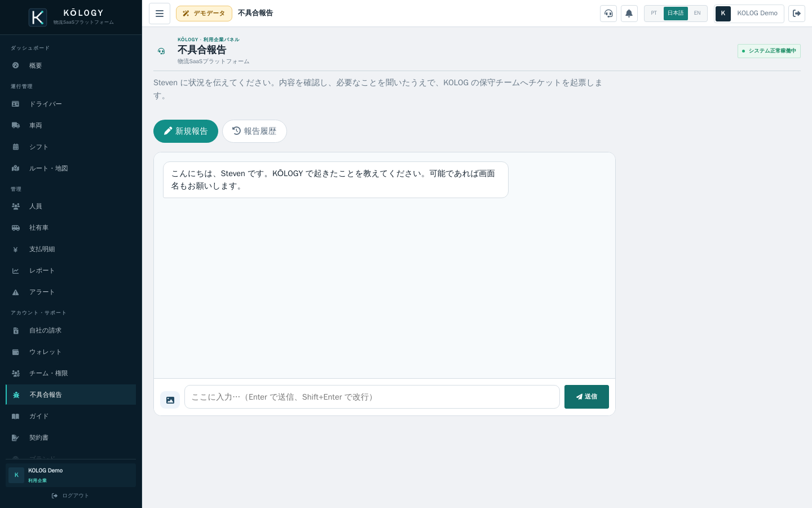Click the ガイド book icon
Viewport: 812px width, 508px height.
(x=16, y=416)
